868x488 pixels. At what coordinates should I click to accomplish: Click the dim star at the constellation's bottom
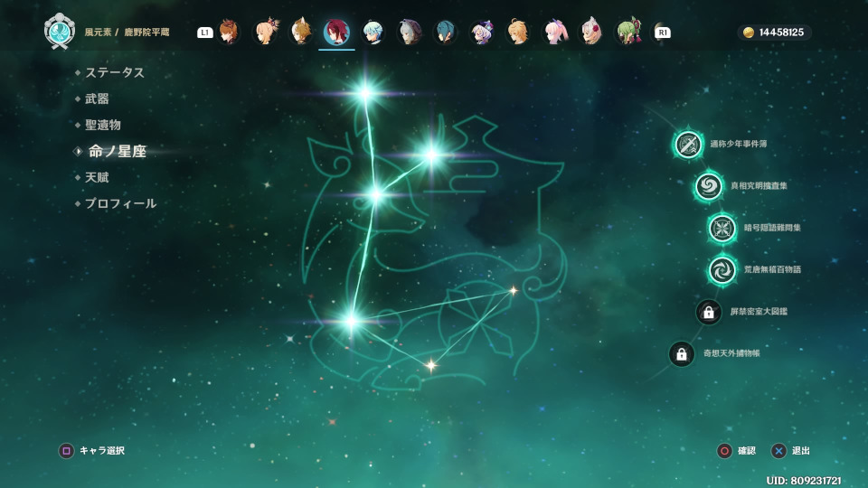(x=431, y=364)
